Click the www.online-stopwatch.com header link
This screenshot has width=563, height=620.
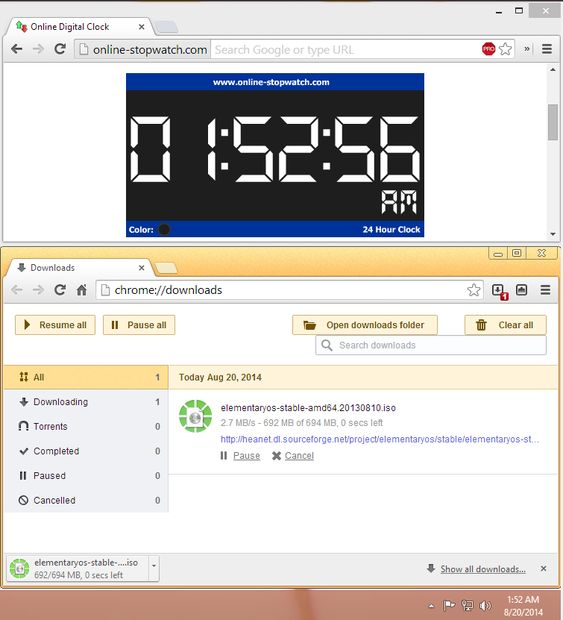[271, 82]
